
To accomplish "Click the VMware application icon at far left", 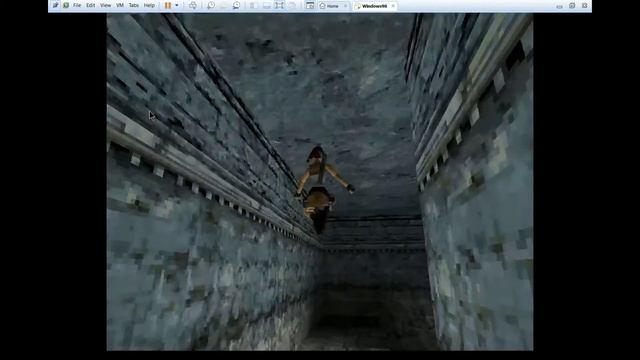I will pyautogui.click(x=55, y=5).
